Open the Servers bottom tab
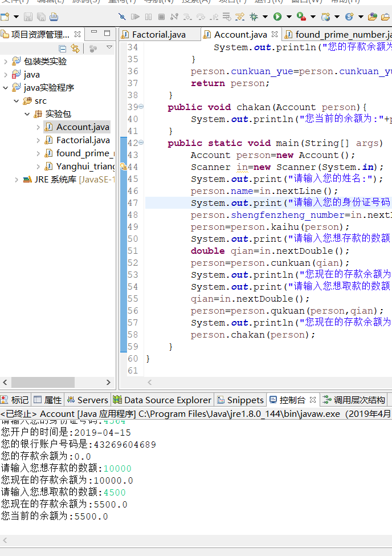Viewport: 392px width, 556px height. 88,400
